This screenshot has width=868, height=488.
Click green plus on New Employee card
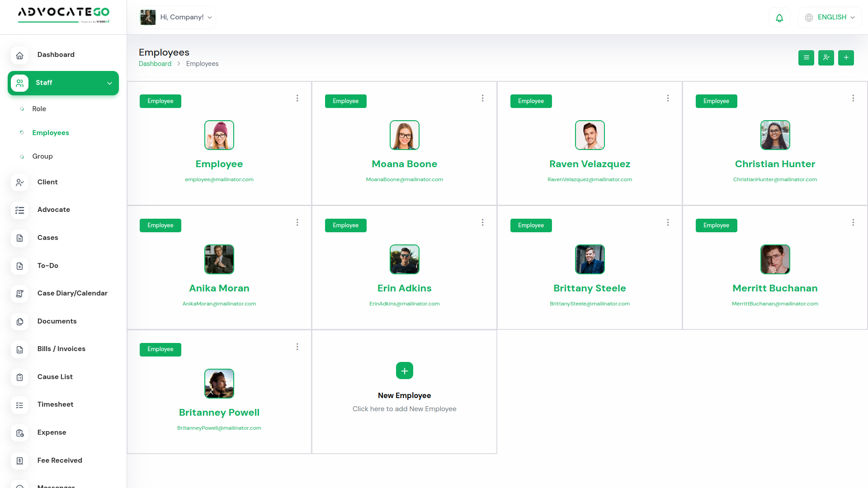(x=404, y=371)
